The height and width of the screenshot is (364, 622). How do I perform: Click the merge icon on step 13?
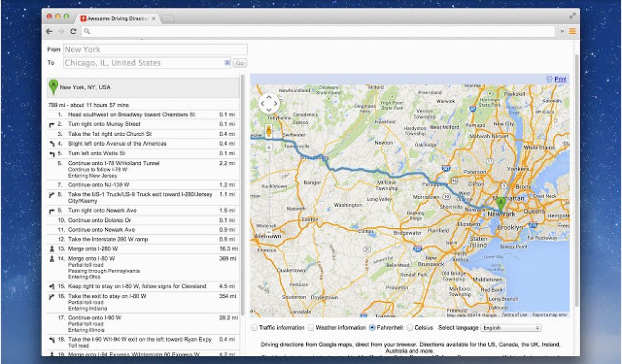pos(52,249)
